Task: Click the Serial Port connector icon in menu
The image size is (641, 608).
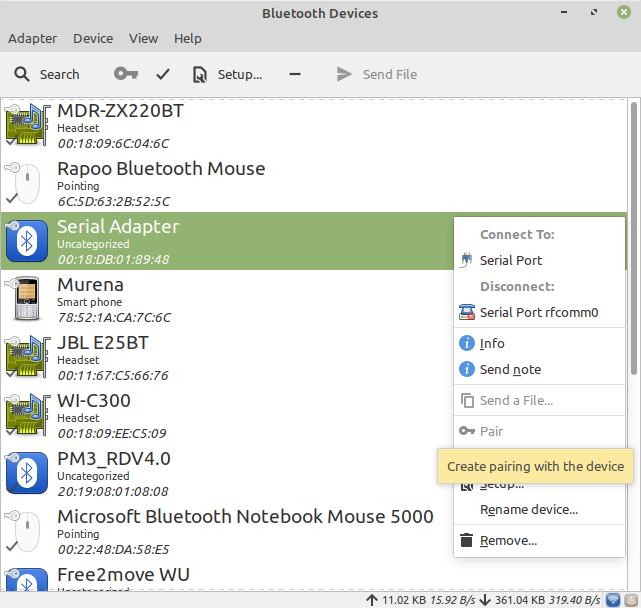Action: coord(466,260)
